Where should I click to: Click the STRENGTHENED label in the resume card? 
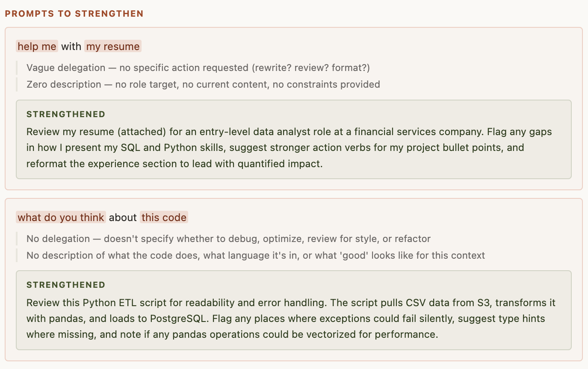click(66, 114)
